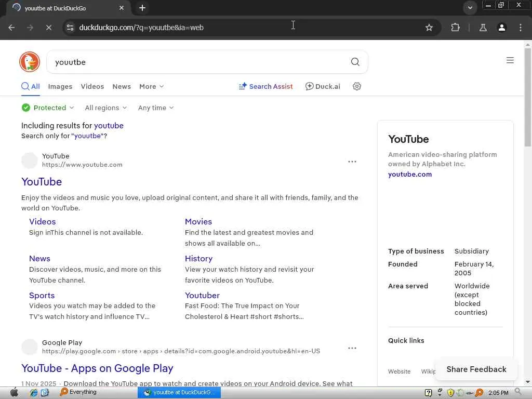Open the YouTube result title link
The height and width of the screenshot is (399, 532).
(x=42, y=181)
